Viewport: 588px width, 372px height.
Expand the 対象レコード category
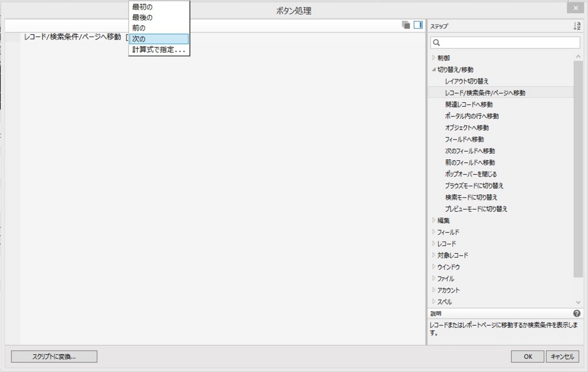tap(434, 255)
